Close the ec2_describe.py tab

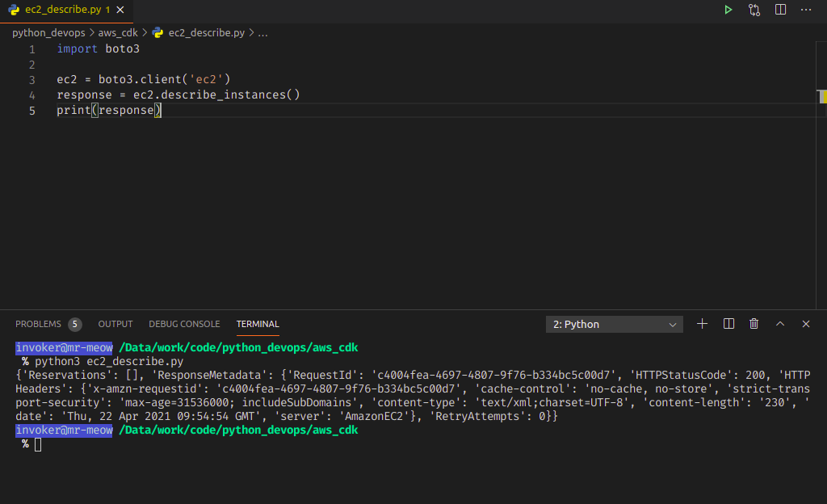point(120,10)
